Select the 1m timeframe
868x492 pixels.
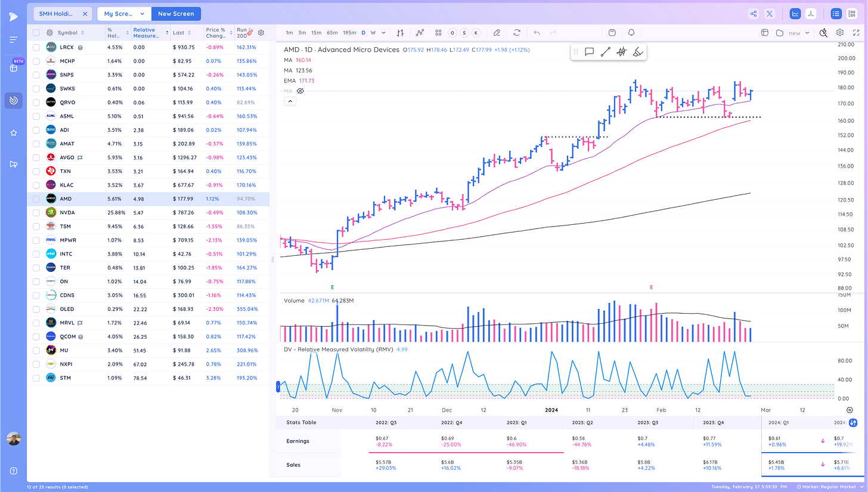pyautogui.click(x=289, y=33)
